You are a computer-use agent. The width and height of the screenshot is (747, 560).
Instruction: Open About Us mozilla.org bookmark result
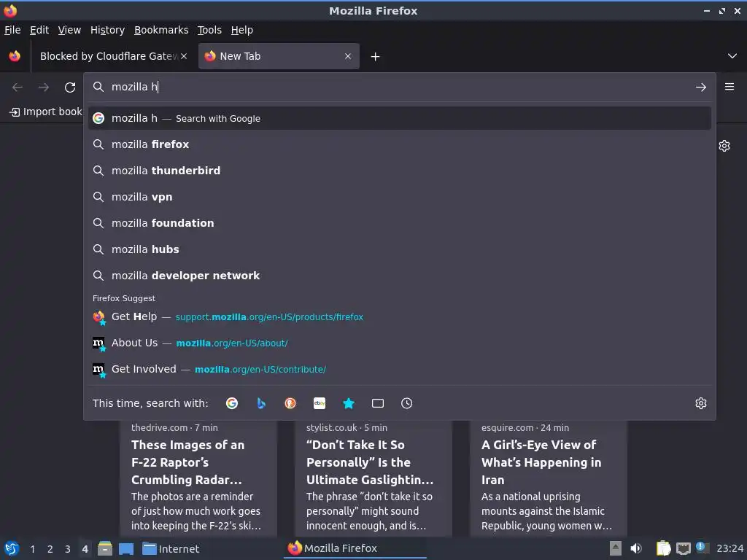(400, 343)
